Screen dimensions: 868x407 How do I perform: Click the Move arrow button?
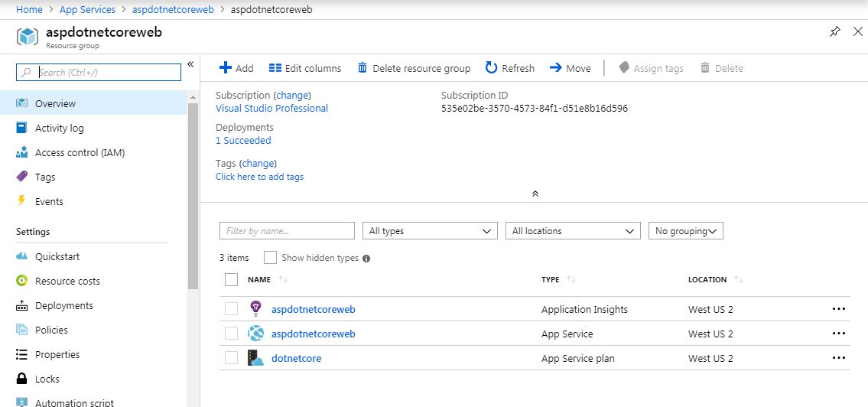(x=571, y=68)
